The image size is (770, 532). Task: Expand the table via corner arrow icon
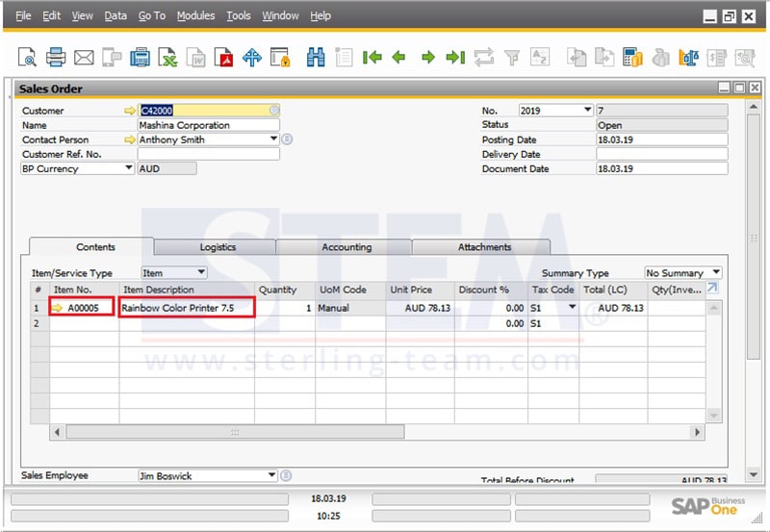(x=712, y=288)
